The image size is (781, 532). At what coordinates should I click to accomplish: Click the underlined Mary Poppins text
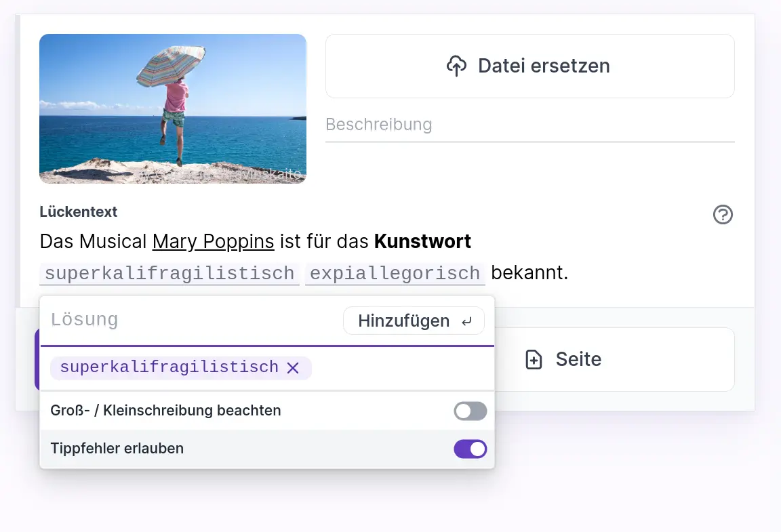(213, 241)
